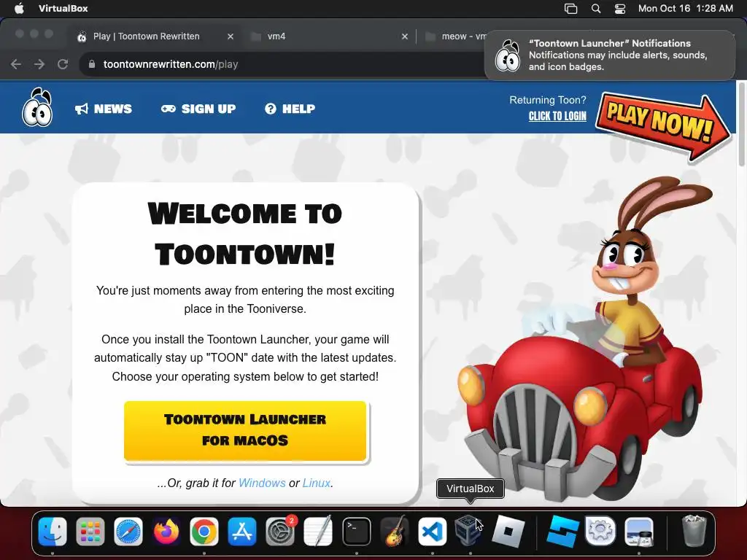
Task: Reload the Toontown page
Action: [x=63, y=64]
